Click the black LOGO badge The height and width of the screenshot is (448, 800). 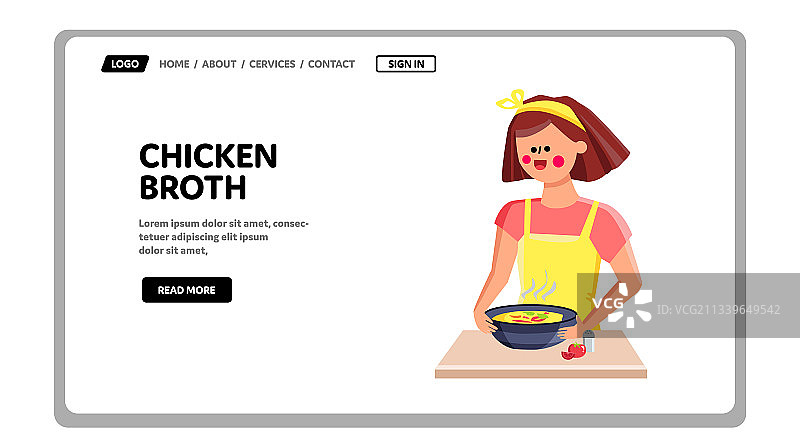(x=125, y=64)
